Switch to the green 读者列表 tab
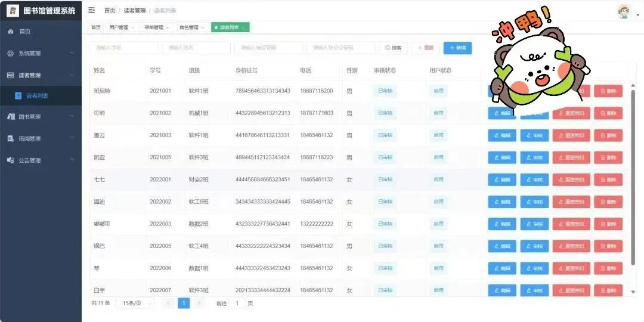 (230, 27)
